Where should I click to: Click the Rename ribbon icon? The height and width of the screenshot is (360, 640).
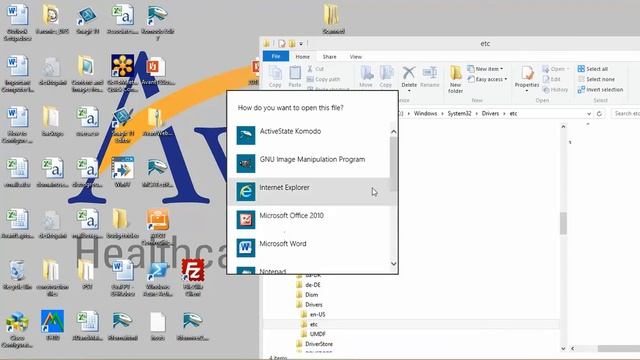tap(430, 77)
